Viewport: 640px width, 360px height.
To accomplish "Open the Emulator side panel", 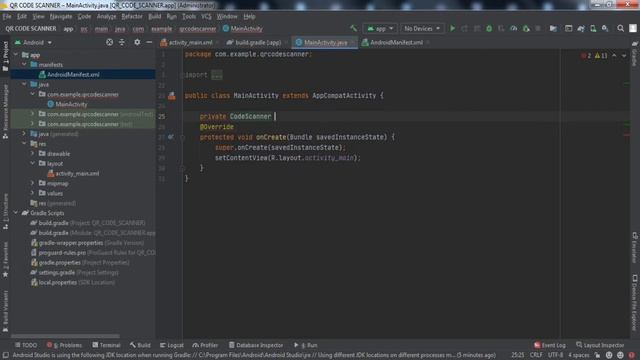I will coord(635,248).
